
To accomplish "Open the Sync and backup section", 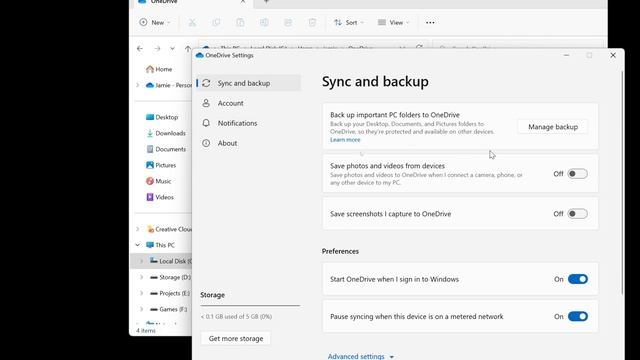I will pyautogui.click(x=249, y=83).
